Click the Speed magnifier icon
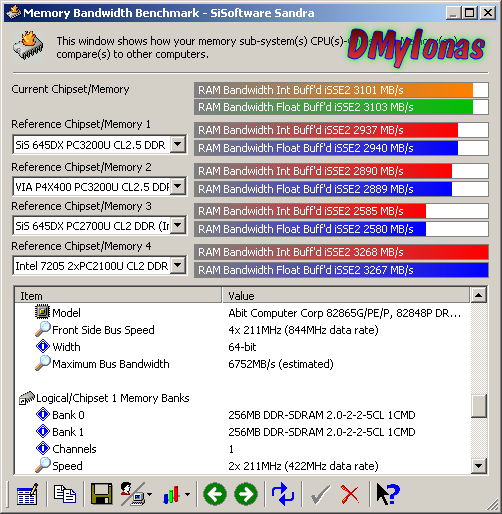This screenshot has width=502, height=514. coord(43,465)
